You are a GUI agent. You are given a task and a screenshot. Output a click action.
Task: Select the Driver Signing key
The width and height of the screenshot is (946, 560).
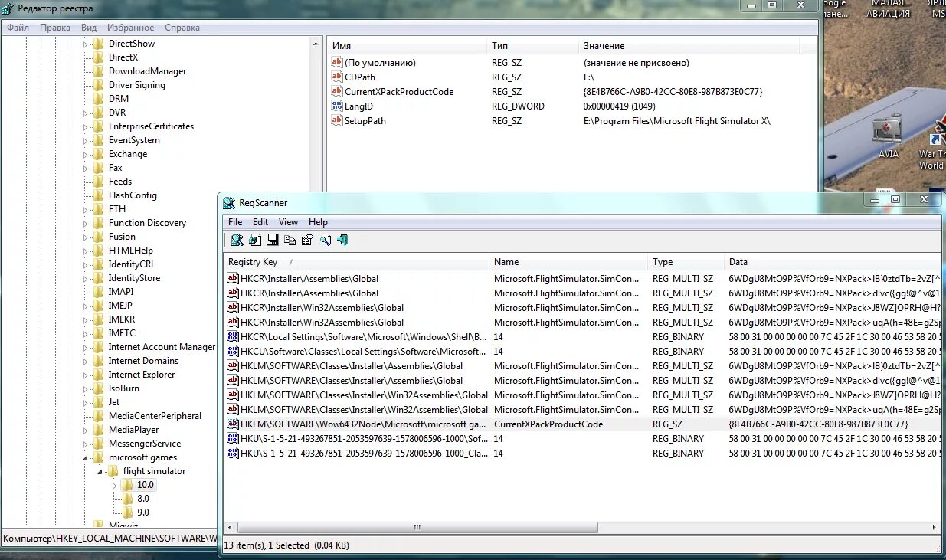[x=136, y=85]
